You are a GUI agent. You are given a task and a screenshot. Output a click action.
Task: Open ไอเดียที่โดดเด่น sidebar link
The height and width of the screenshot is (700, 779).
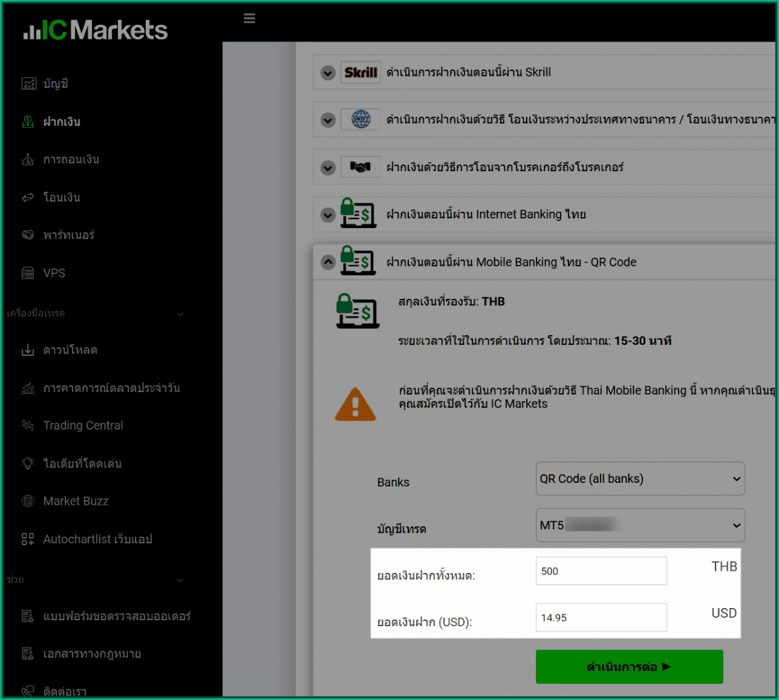pyautogui.click(x=82, y=463)
